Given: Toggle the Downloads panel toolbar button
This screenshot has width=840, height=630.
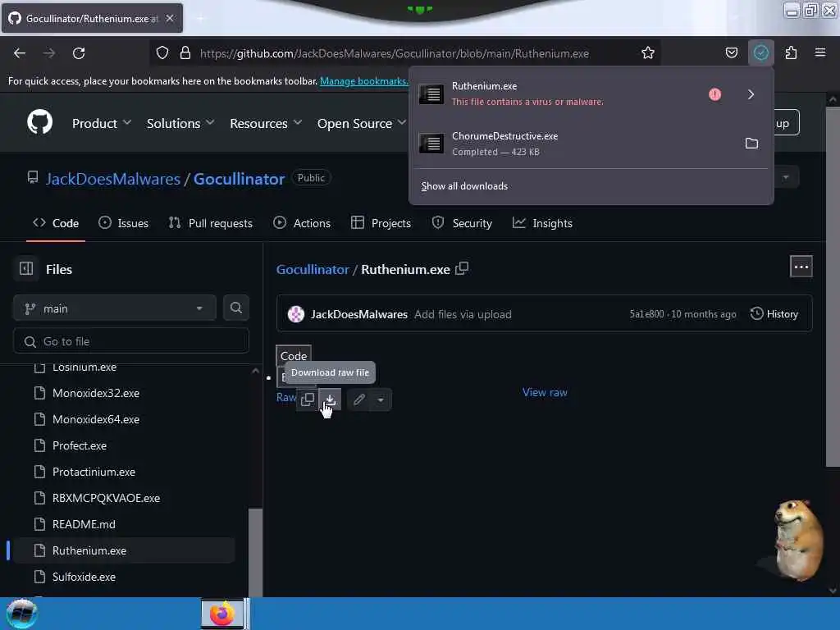Looking at the screenshot, I should point(760,52).
